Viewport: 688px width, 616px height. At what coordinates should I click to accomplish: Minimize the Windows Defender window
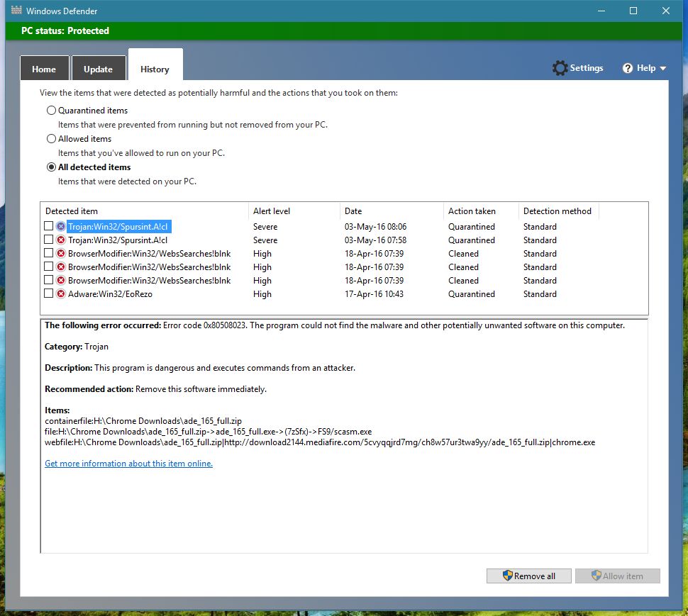(x=601, y=11)
